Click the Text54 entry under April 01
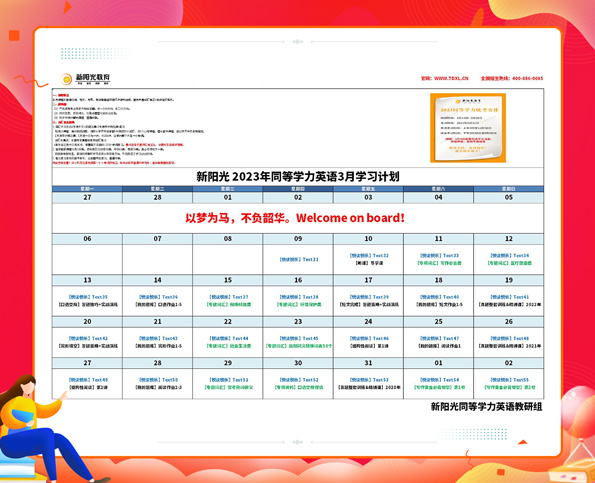 click(439, 380)
